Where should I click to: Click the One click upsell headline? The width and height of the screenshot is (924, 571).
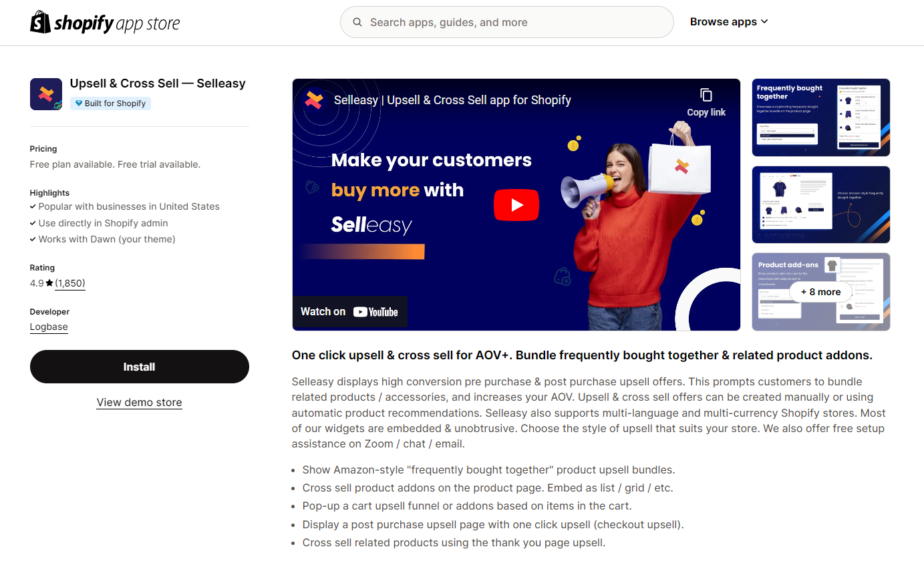[582, 355]
